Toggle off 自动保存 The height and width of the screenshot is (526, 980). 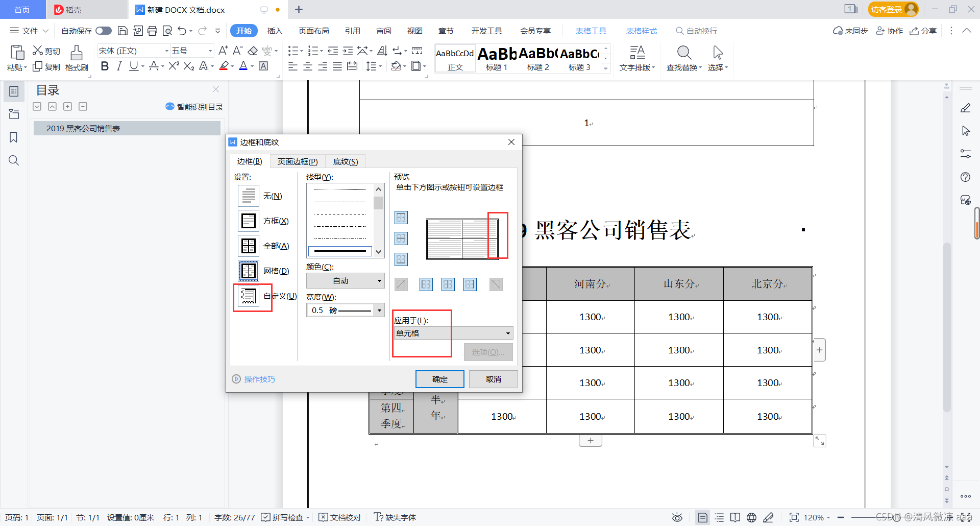click(103, 31)
